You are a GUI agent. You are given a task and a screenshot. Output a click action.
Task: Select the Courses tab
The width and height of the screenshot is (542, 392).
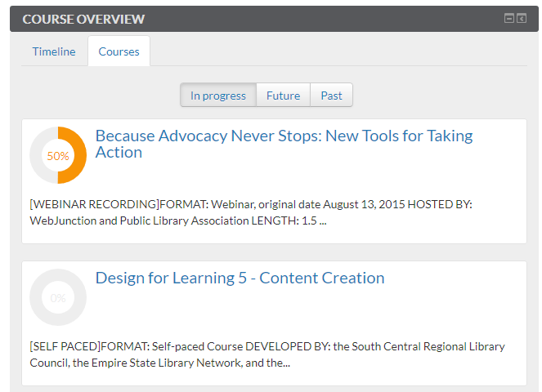119,51
